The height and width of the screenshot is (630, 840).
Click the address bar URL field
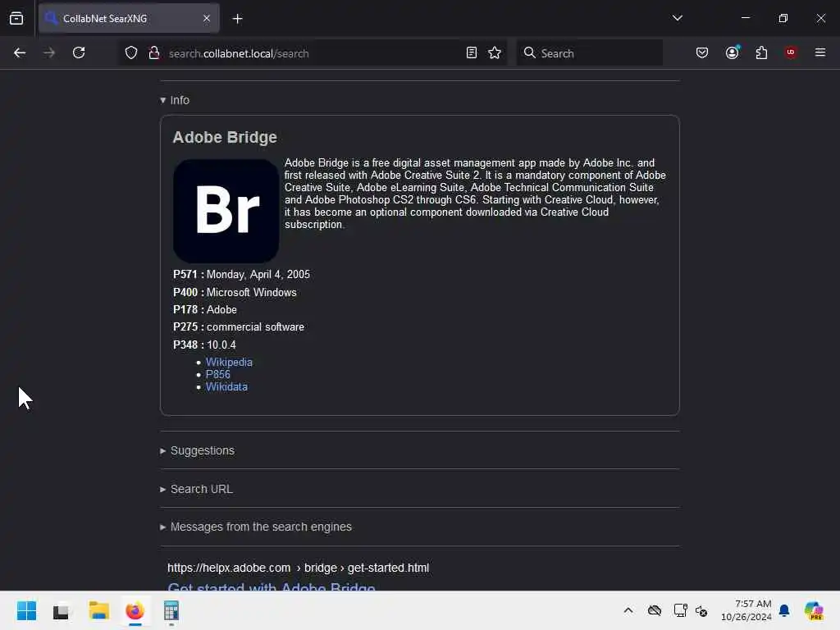tap(313, 53)
